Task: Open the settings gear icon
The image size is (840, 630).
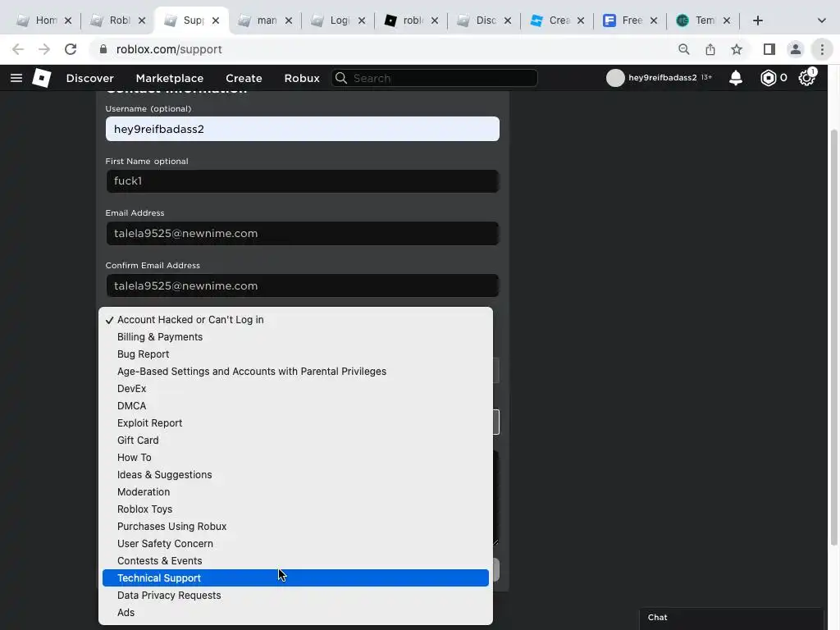Action: pos(806,78)
